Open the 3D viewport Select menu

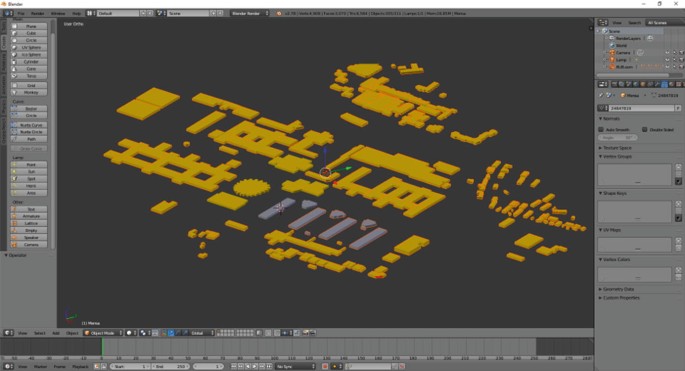[x=40, y=333]
